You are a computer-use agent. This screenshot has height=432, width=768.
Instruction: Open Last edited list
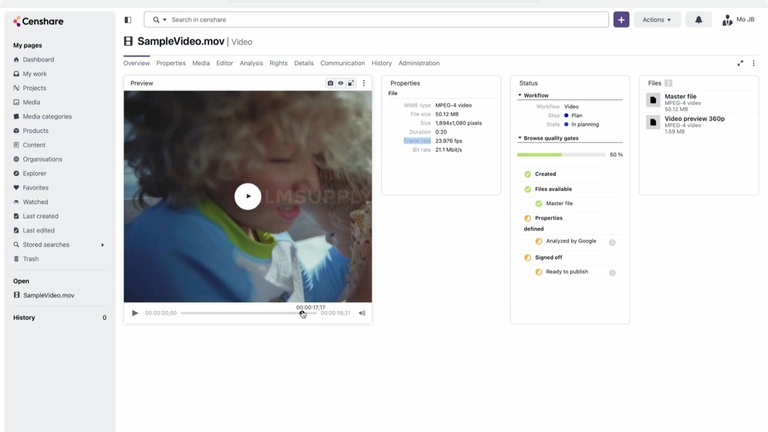coord(38,230)
